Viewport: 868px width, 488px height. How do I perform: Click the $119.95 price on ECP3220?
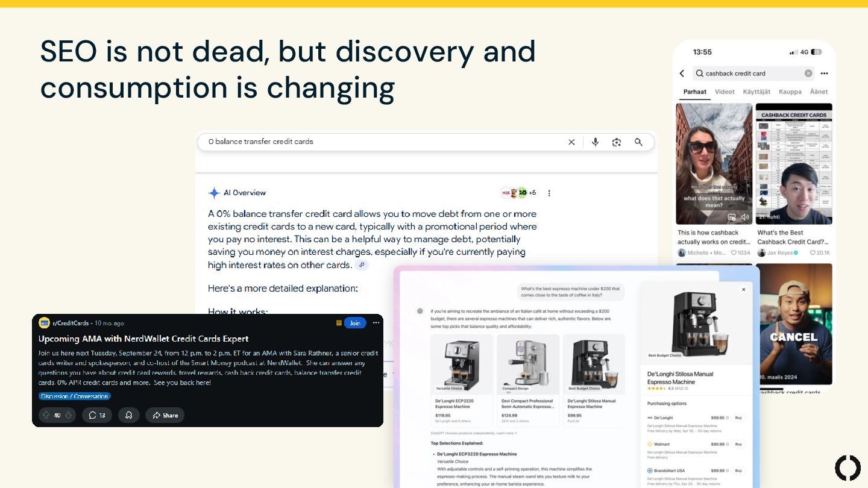coord(443,415)
